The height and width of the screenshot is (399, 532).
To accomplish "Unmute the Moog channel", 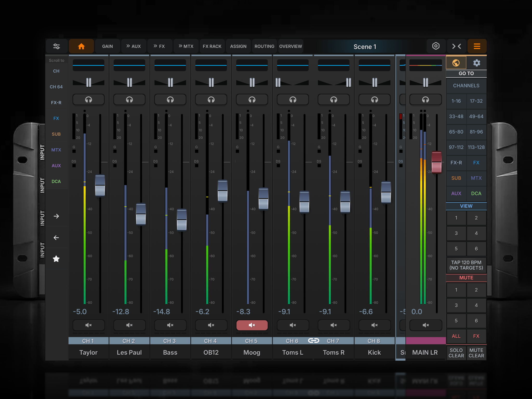I will point(252,325).
